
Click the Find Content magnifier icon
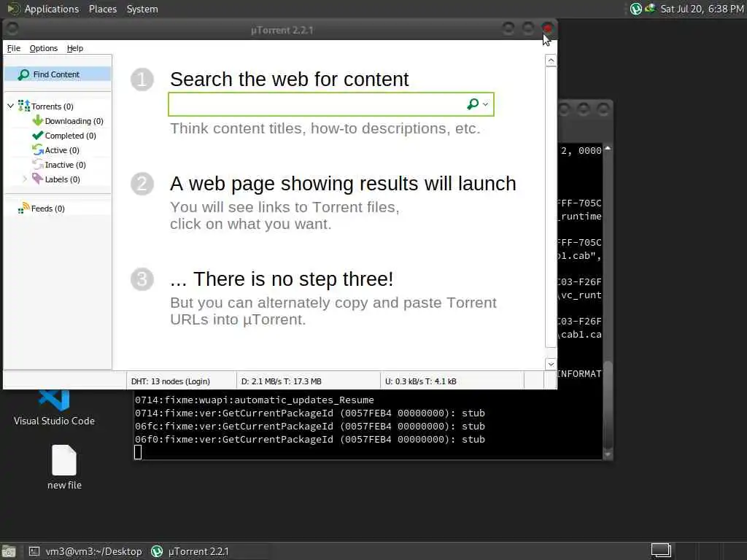click(x=23, y=75)
